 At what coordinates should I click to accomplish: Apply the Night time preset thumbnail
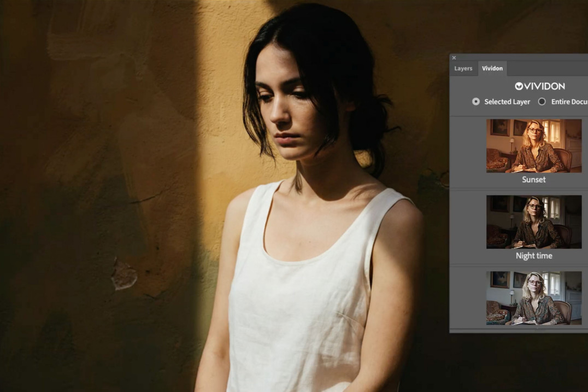click(x=533, y=222)
